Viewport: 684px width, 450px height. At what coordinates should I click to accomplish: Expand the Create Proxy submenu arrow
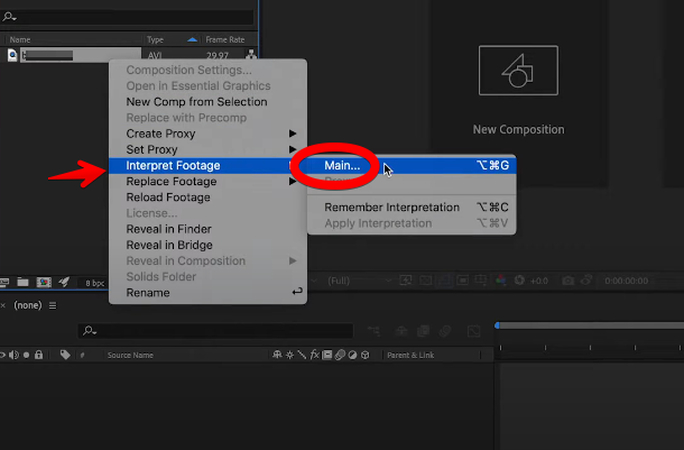pos(292,133)
